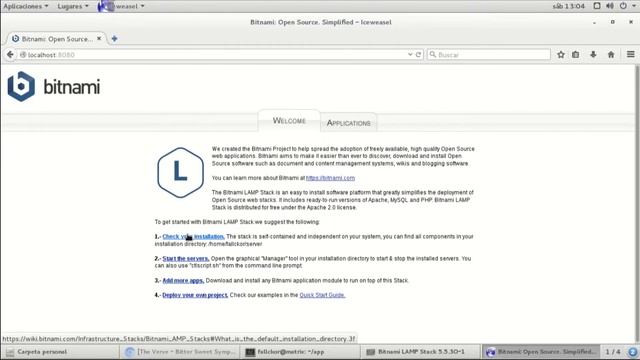Open the Start the servers link
The image size is (640, 360).
click(186, 258)
